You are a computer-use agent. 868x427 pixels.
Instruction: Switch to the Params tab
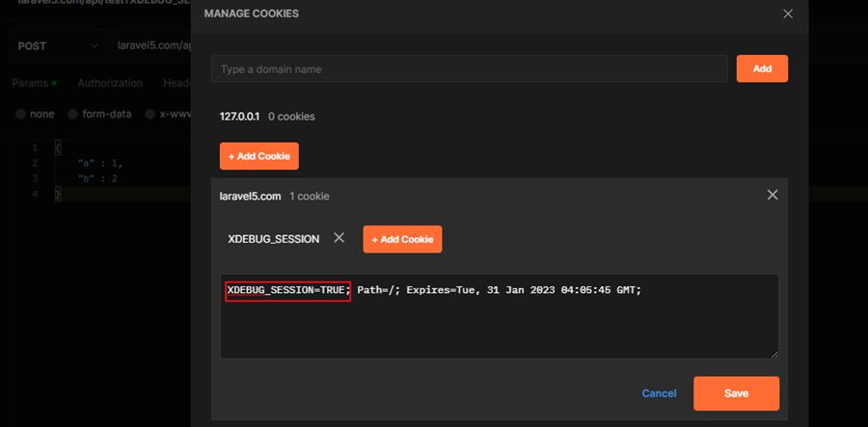coord(29,83)
